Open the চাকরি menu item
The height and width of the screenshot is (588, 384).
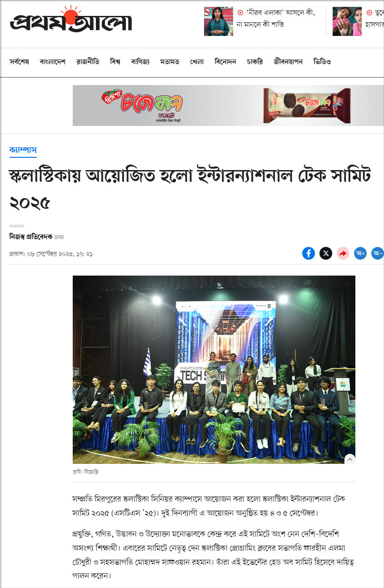click(x=254, y=62)
